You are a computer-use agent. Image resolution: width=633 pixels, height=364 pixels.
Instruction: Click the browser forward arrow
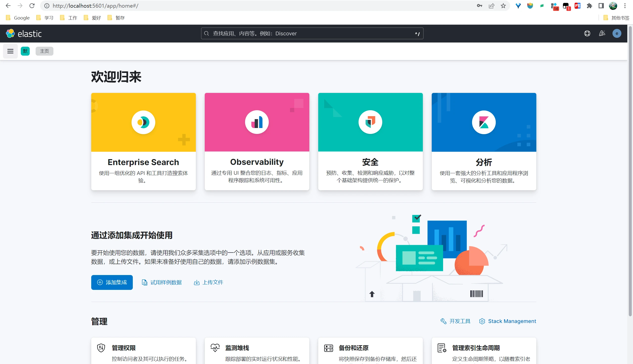click(20, 5)
